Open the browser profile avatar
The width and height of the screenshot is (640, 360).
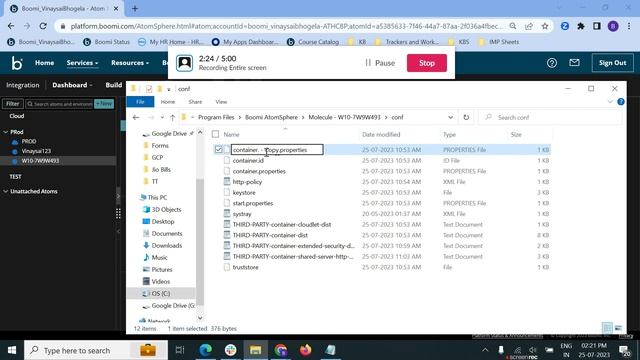click(613, 26)
